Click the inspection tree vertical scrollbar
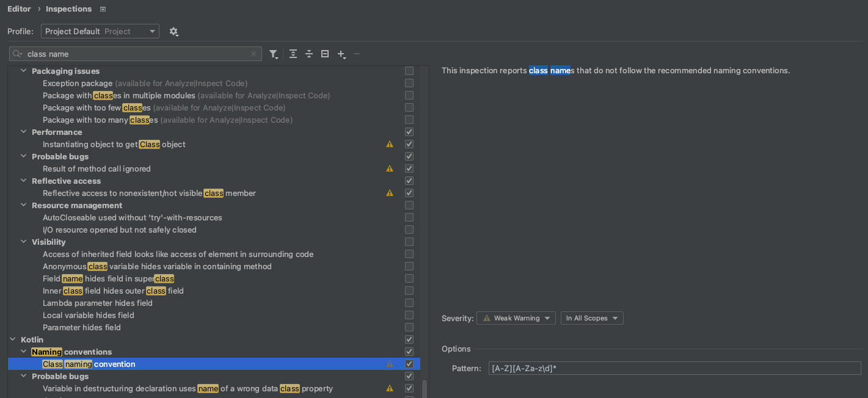Image resolution: width=868 pixels, height=398 pixels. click(425, 388)
